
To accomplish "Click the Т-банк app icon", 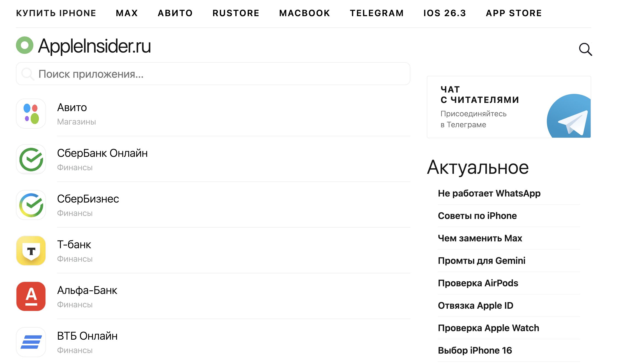I will [31, 251].
